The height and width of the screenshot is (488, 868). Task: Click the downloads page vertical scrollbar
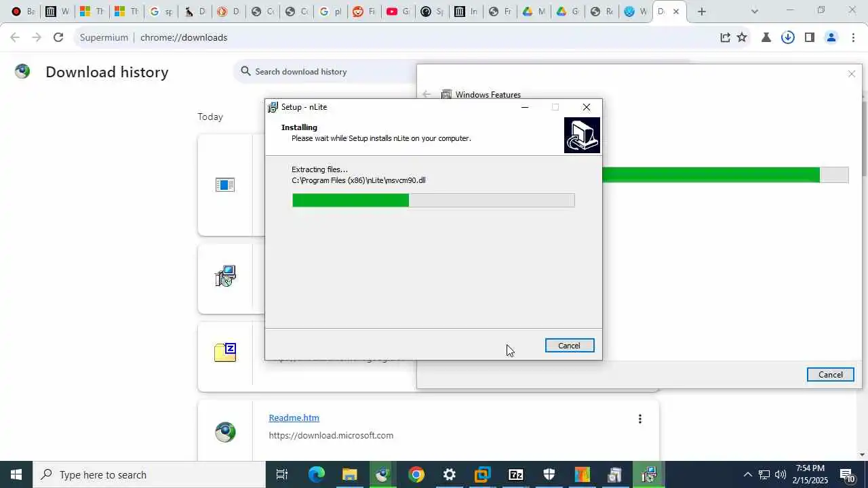tap(863, 257)
